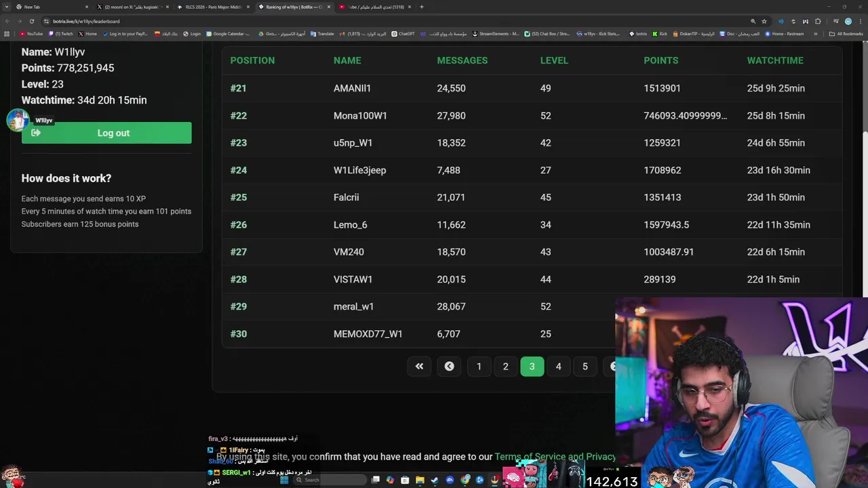This screenshot has width=868, height=488.
Task: Switch to the YouTube tab
Action: [x=375, y=7]
